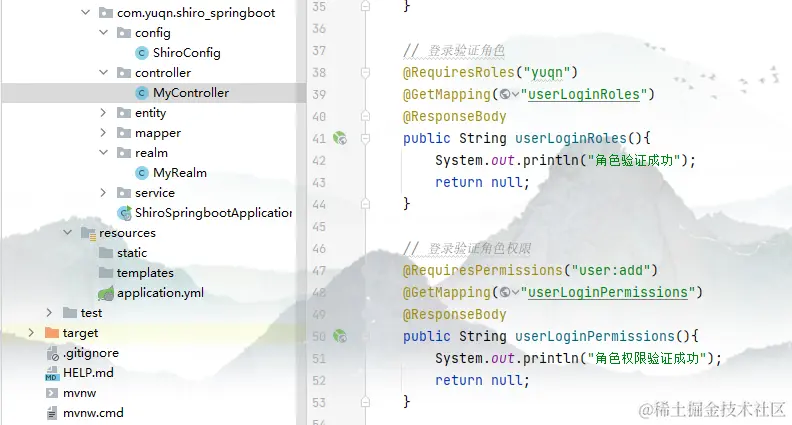Click the test folder icon
792x425 pixels.
point(70,313)
